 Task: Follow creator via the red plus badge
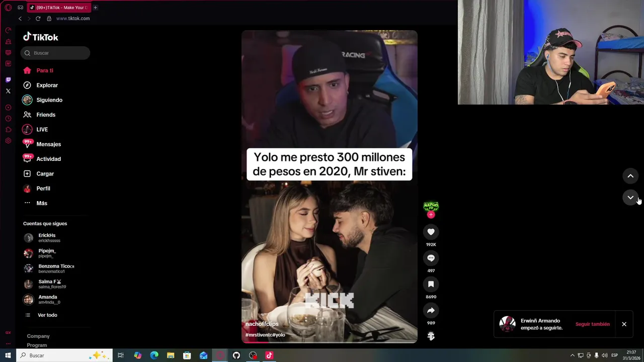tap(431, 215)
